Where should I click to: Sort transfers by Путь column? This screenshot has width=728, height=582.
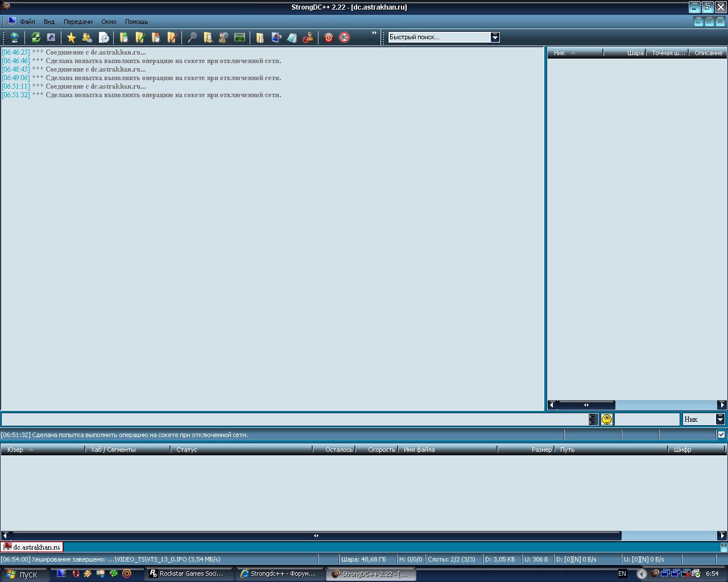click(612, 450)
